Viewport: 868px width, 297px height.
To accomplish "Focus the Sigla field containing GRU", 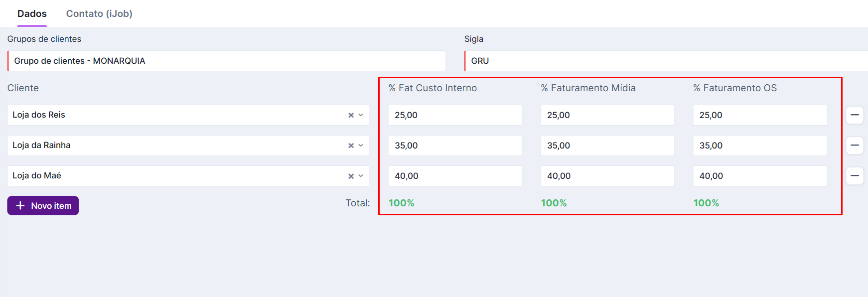I will pyautogui.click(x=665, y=61).
